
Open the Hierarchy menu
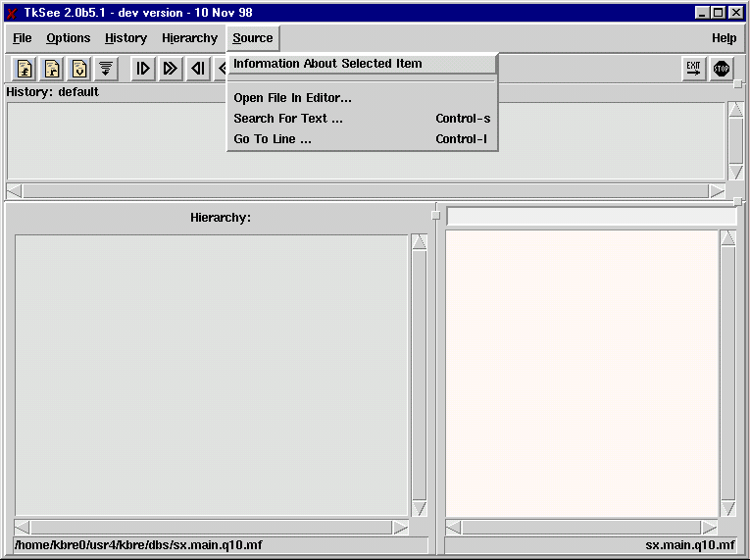tap(189, 38)
